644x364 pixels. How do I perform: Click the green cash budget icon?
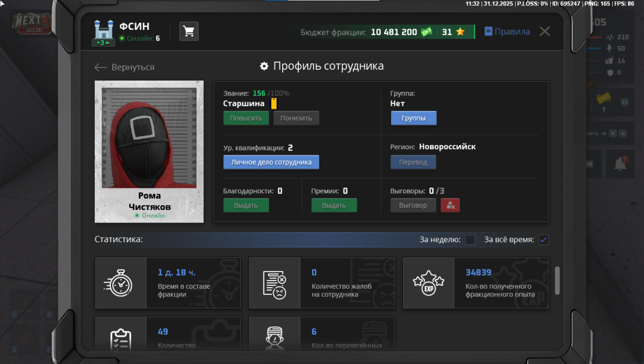coord(427,32)
